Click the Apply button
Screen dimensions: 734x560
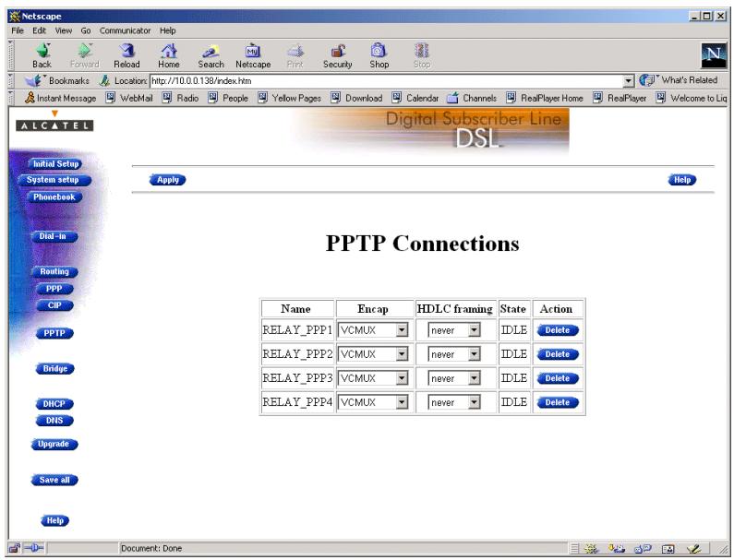[x=168, y=180]
